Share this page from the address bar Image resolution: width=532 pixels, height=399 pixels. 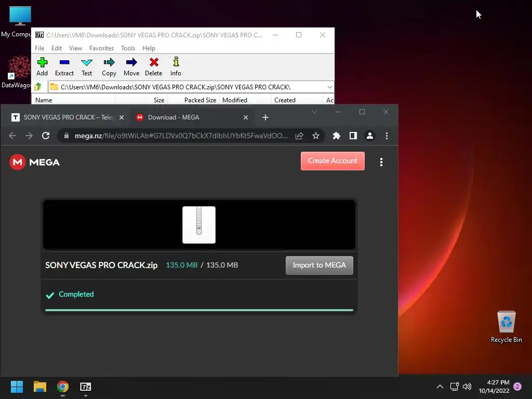pos(299,136)
